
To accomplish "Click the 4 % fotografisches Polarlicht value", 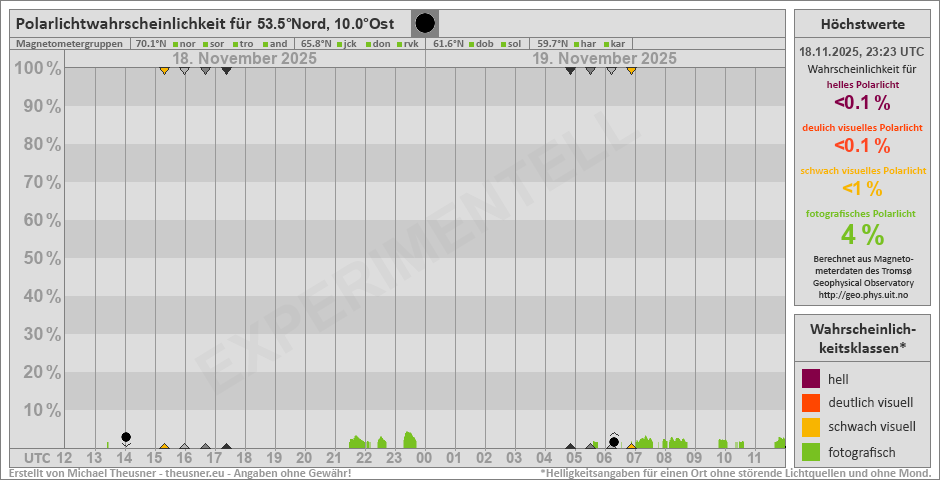I will point(862,235).
